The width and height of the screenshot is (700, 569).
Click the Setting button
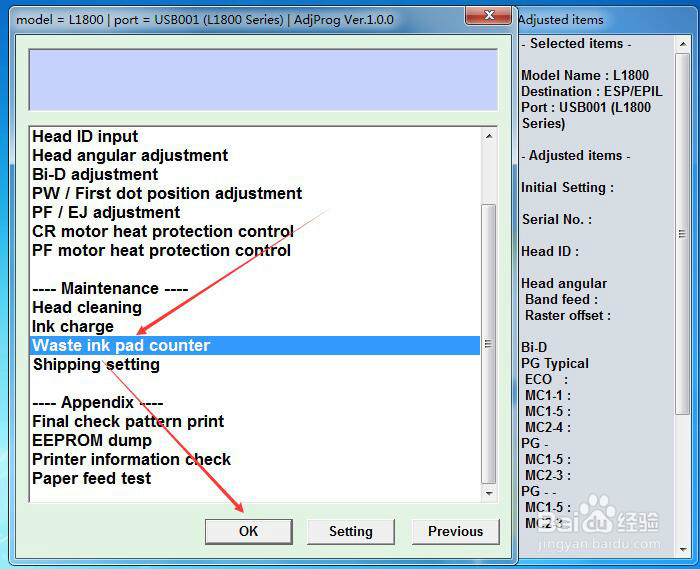pos(350,531)
